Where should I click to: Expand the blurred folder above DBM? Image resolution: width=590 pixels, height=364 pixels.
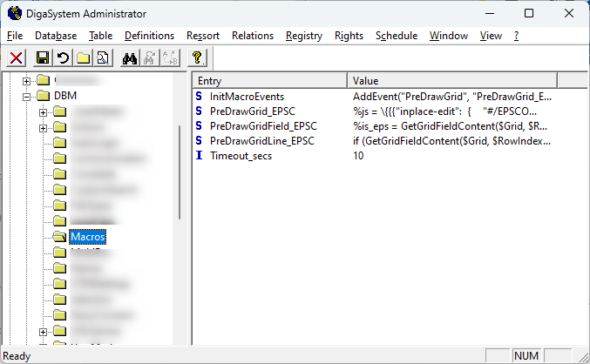[x=27, y=80]
